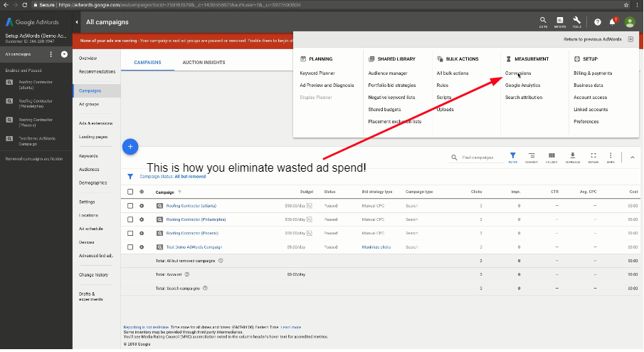Collapse the table toolbar with the chevron
644x352 pixels.
(x=633, y=157)
